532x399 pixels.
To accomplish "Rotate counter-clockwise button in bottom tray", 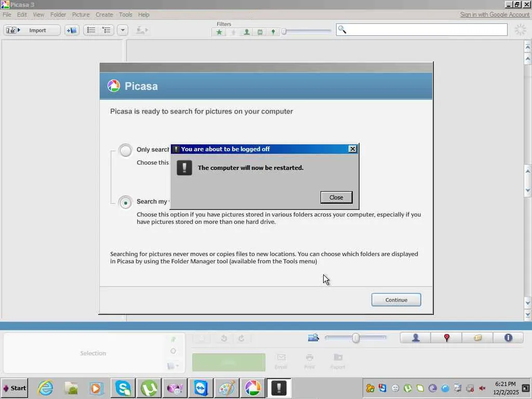I will coord(224,338).
